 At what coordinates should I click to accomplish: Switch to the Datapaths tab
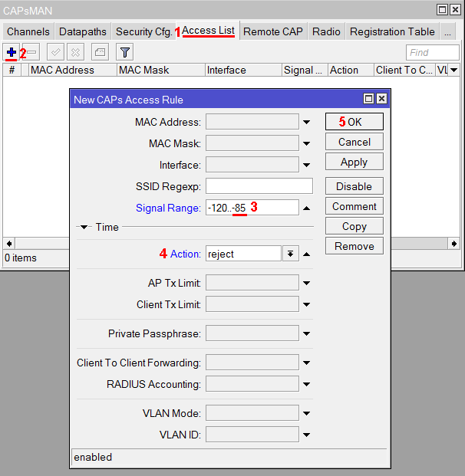pos(83,31)
